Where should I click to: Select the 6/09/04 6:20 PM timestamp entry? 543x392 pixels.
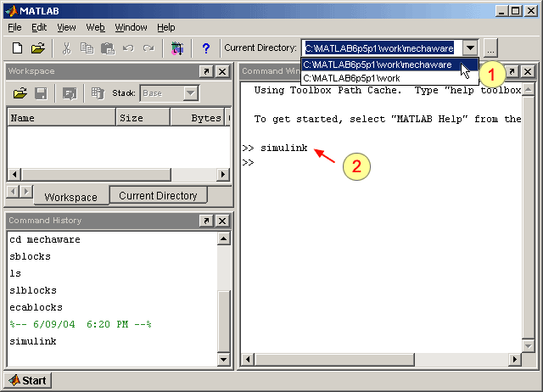[x=81, y=324]
